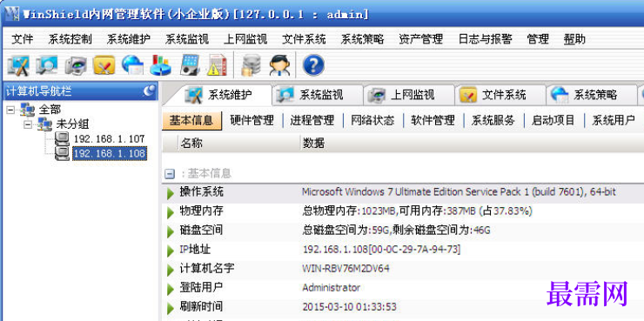Image resolution: width=644 pixels, height=321 pixels.
Task: Select the 系统用户 sub-tab
Action: tap(614, 120)
